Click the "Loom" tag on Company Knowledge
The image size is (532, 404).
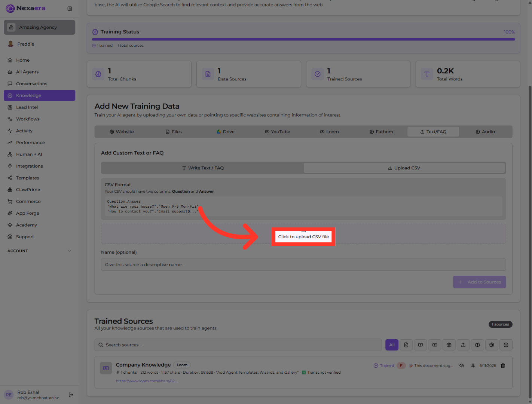[x=182, y=365]
